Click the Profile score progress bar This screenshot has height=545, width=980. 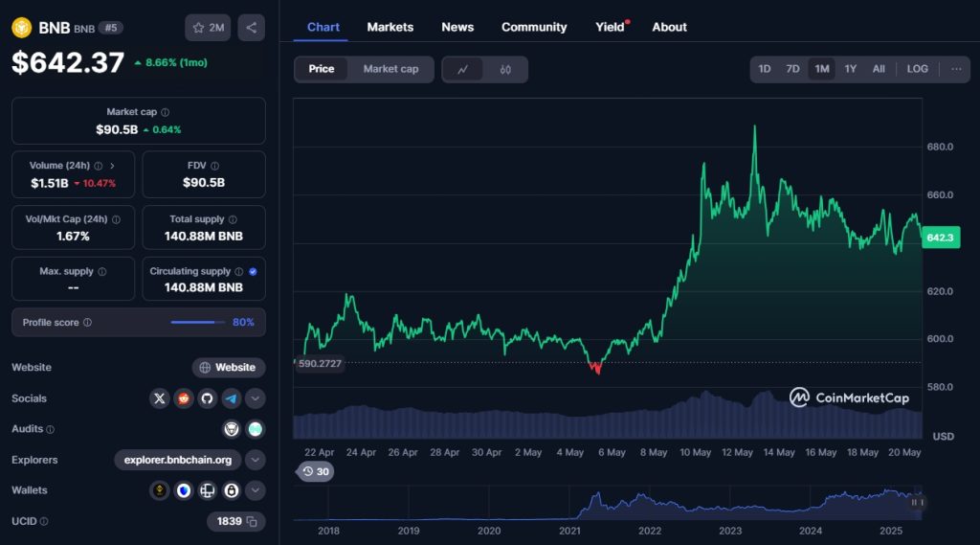tap(197, 322)
